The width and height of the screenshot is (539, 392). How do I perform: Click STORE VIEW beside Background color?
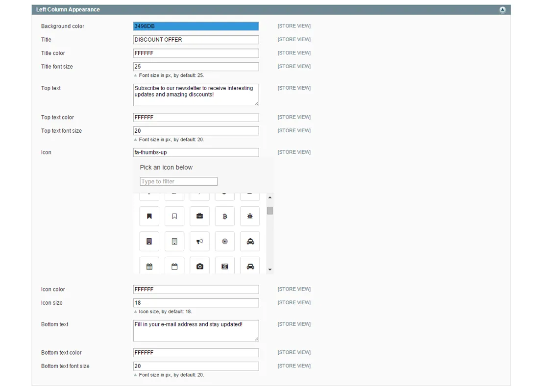(294, 26)
